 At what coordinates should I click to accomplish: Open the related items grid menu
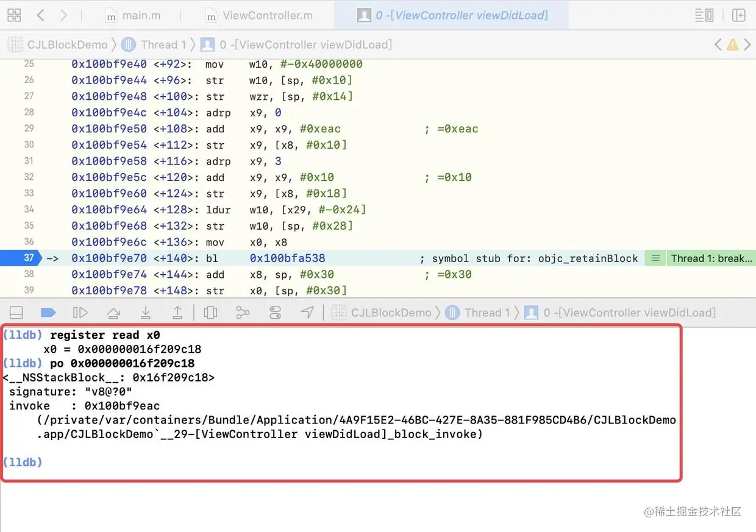click(13, 15)
